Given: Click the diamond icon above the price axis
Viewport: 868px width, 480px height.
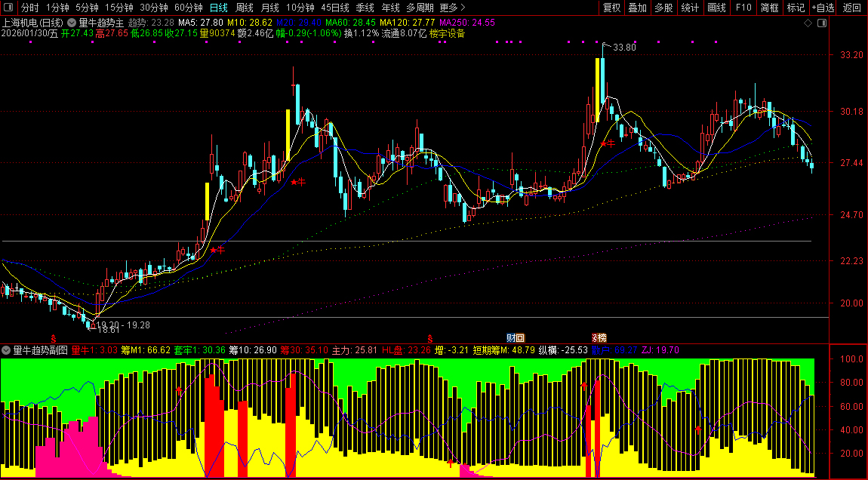Looking at the screenshot, I should click(808, 23).
